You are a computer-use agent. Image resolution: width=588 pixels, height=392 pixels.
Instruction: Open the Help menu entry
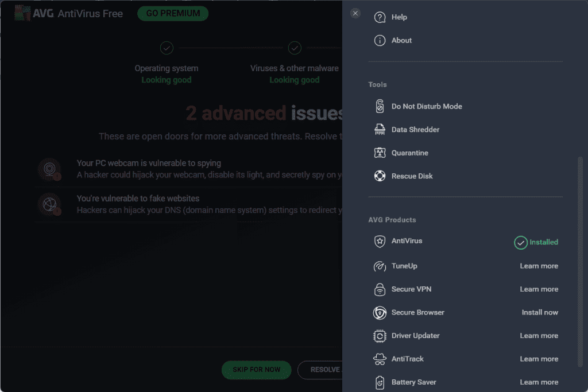(399, 17)
